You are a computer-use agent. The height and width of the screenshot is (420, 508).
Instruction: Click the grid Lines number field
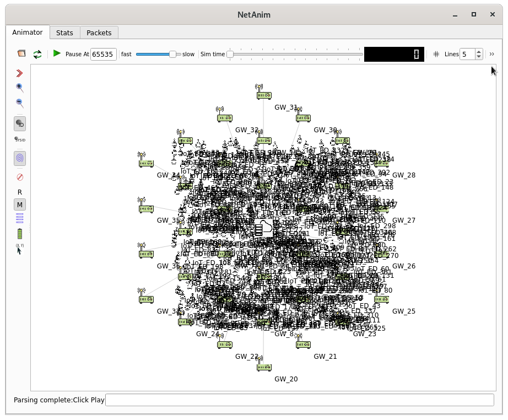pyautogui.click(x=467, y=54)
